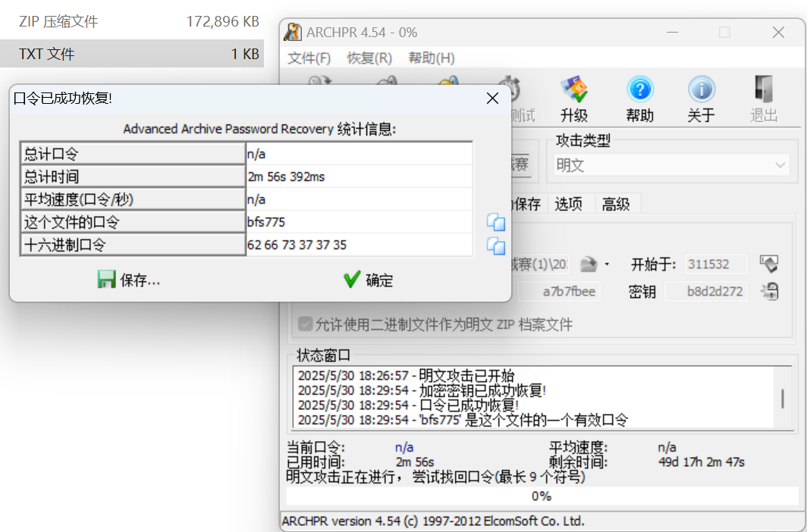Click the 关于 about toolbar icon
The width and height of the screenshot is (807, 532).
click(x=701, y=90)
